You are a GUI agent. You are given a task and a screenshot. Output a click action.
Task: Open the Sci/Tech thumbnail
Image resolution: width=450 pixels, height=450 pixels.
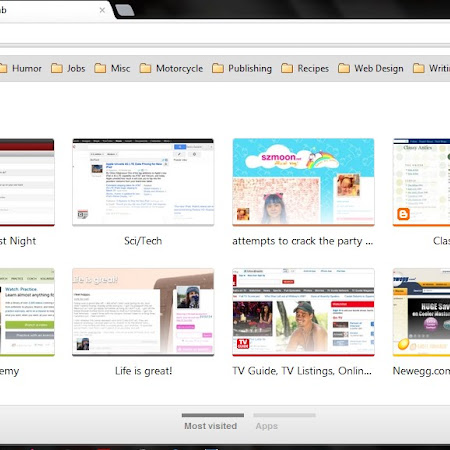[143, 182]
